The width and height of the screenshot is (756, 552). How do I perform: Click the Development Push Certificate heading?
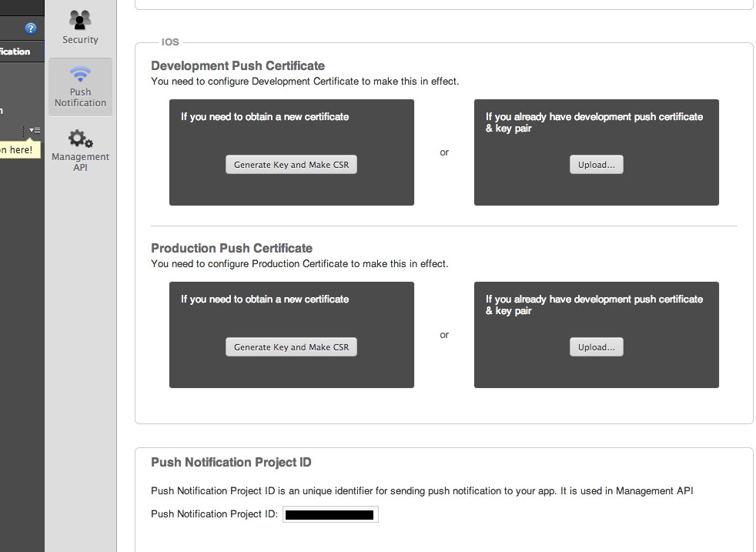pyautogui.click(x=238, y=66)
